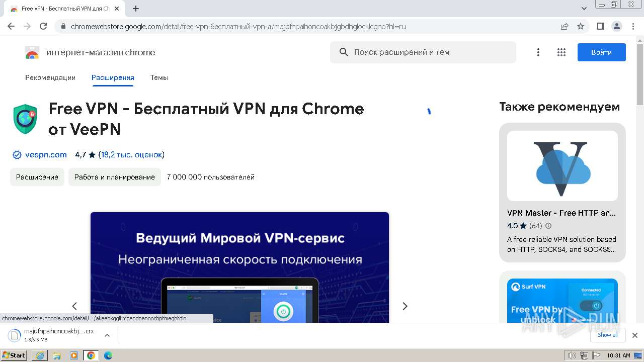This screenshot has width=644, height=362.
Task: Visit the veepn.com publisher link
Action: pyautogui.click(x=46, y=155)
